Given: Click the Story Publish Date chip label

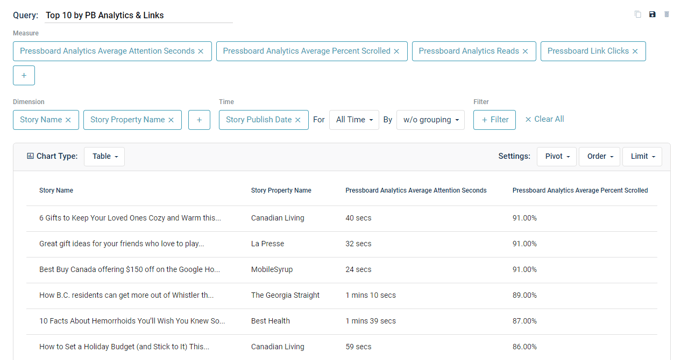Looking at the screenshot, I should [x=258, y=119].
